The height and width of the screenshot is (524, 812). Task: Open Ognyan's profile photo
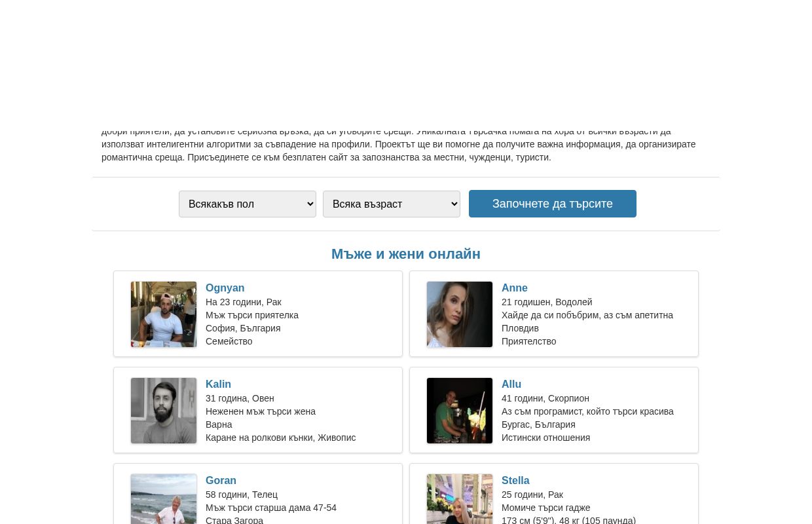pos(164,314)
